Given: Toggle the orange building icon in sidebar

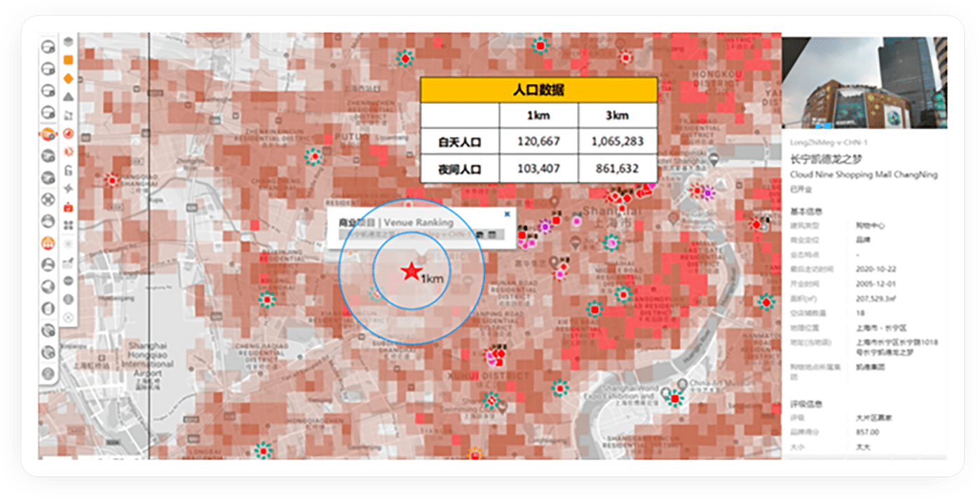Looking at the screenshot, I should 48,243.
